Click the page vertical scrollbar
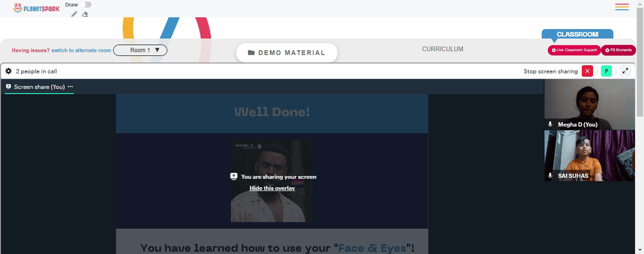This screenshot has width=644, height=254. click(640, 62)
